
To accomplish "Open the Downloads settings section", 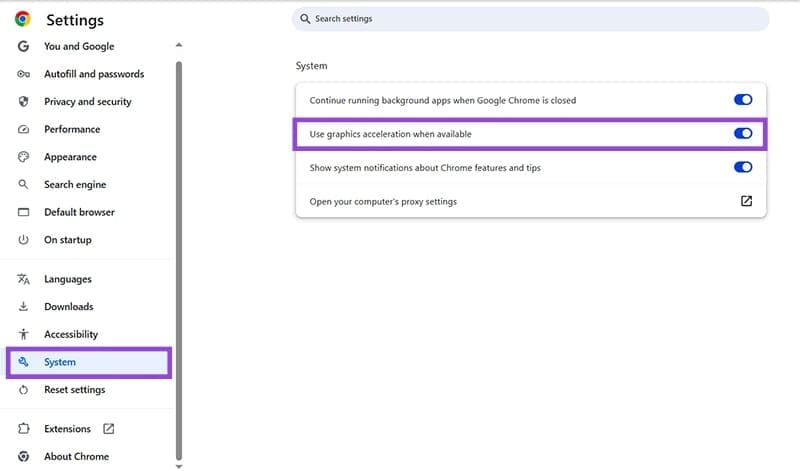I will 68,307.
